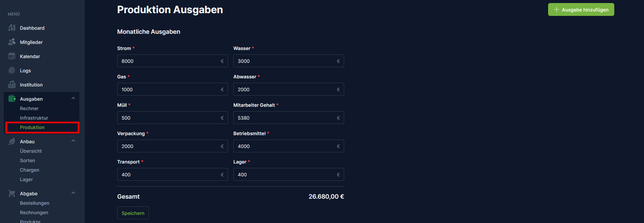Collapse the Ausgaben menu section

coord(73,98)
